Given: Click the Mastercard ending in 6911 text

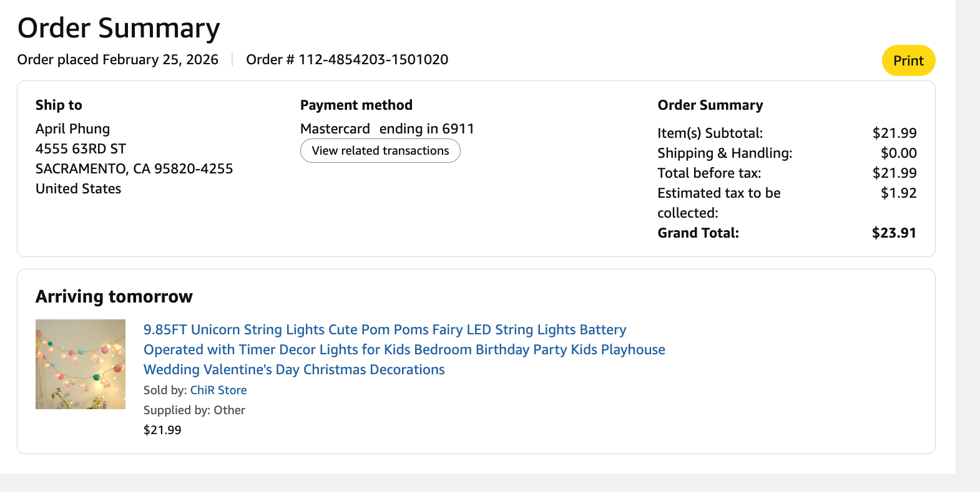Looking at the screenshot, I should pos(387,128).
